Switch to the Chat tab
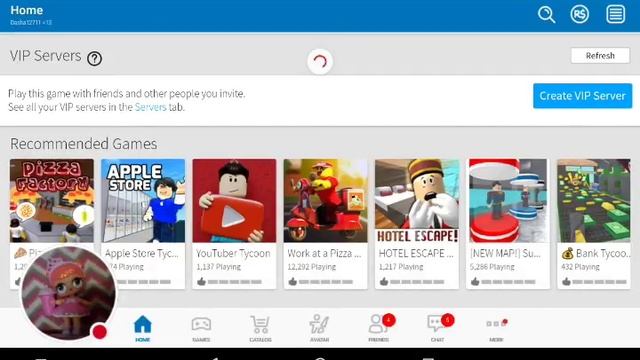 pyautogui.click(x=439, y=328)
